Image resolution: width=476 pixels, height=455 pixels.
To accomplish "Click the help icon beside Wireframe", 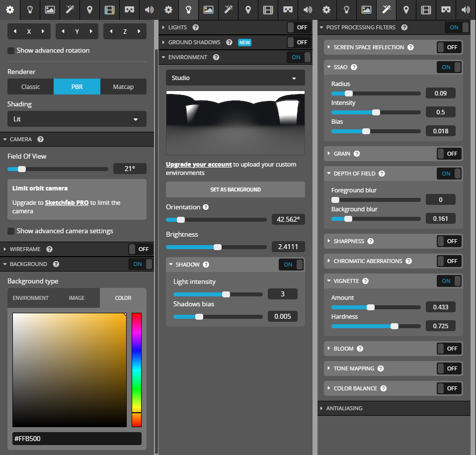I will point(49,249).
